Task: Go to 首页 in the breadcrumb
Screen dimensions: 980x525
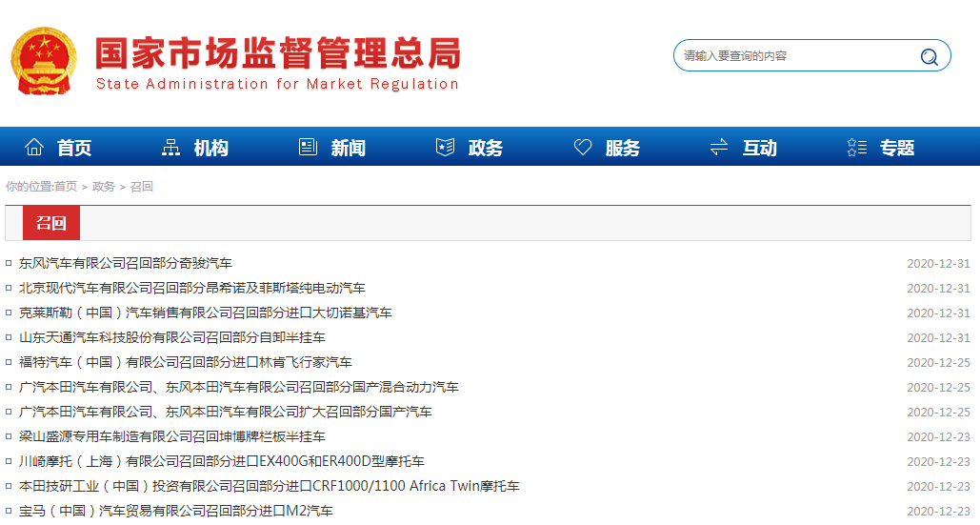Action: point(66,187)
